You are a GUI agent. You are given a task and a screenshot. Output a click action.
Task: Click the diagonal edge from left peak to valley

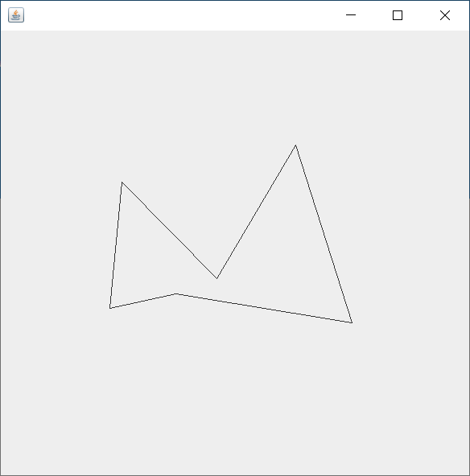170,231
